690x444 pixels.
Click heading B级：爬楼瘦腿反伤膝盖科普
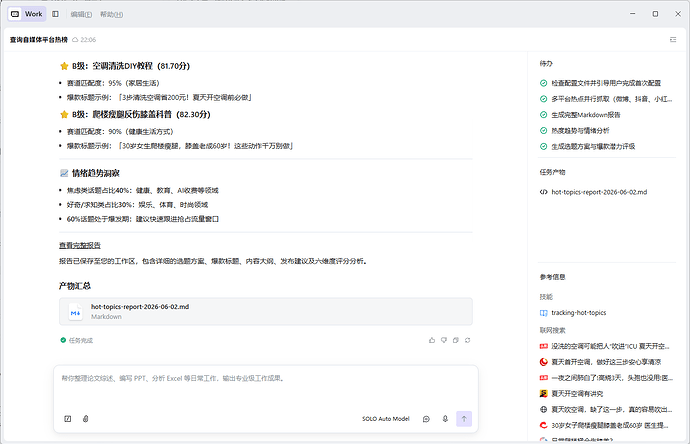pos(141,114)
